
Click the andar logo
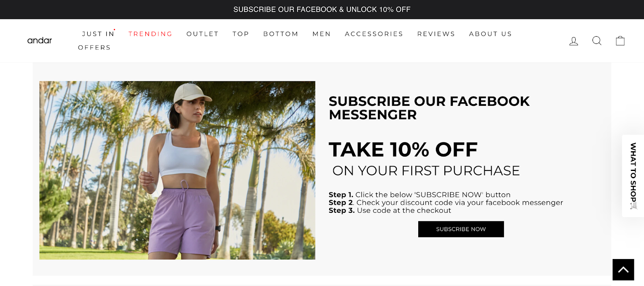(39, 40)
